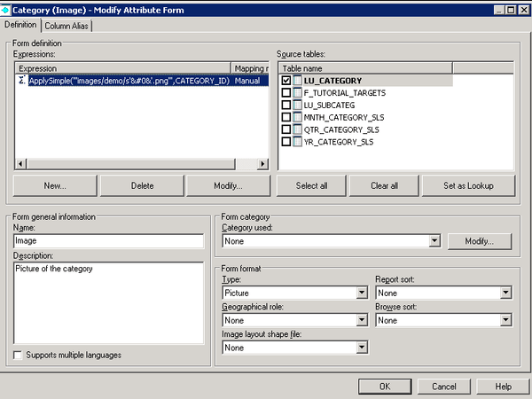The image size is (532, 399).
Task: Open the Geographical role dropdown
Action: [x=362, y=320]
